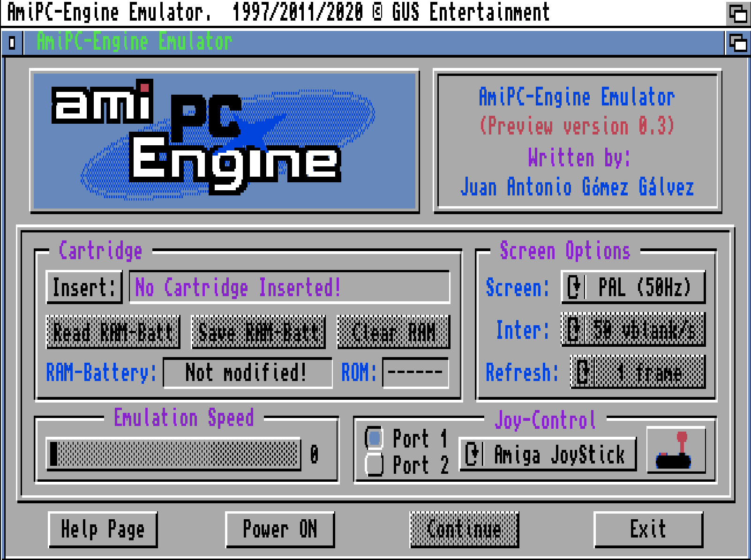Click the 'Juan Antonio Gómez Gálvez' author text

pos(577,187)
